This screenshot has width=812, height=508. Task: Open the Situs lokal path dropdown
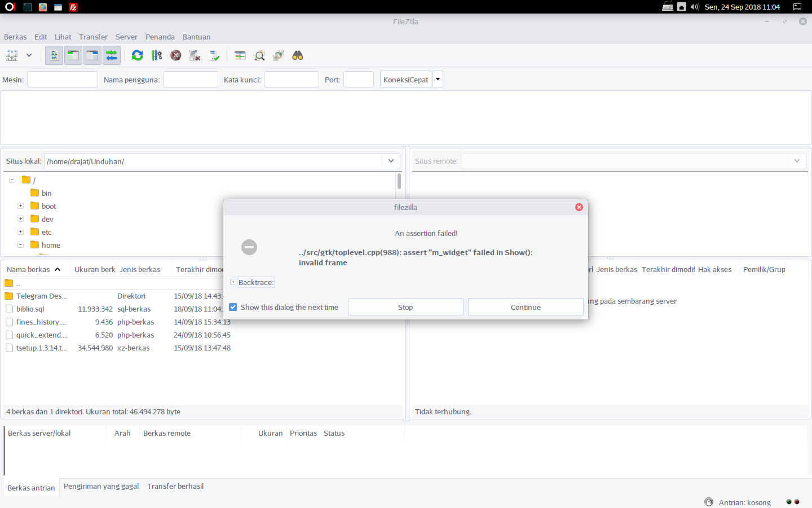tap(391, 161)
